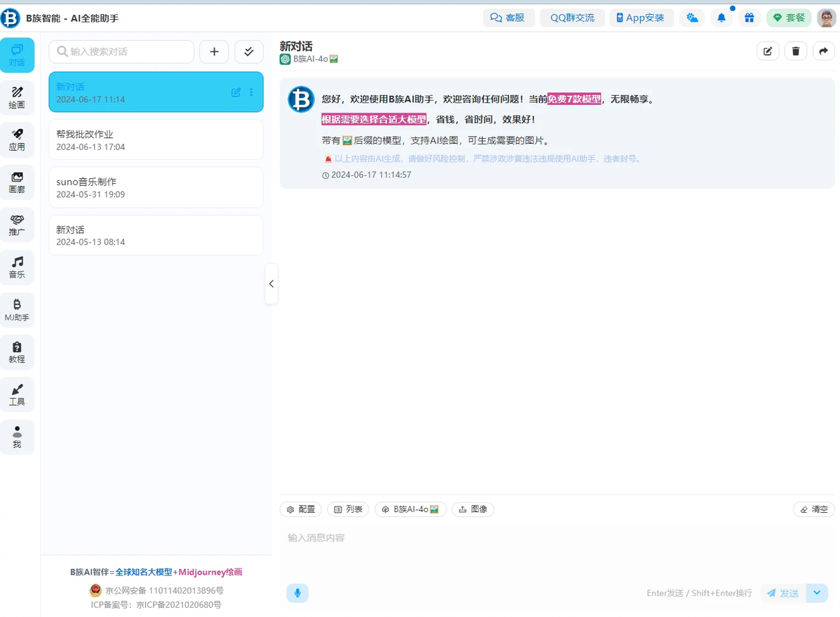Open the 绘画 drawing sidebar section

pos(17,97)
